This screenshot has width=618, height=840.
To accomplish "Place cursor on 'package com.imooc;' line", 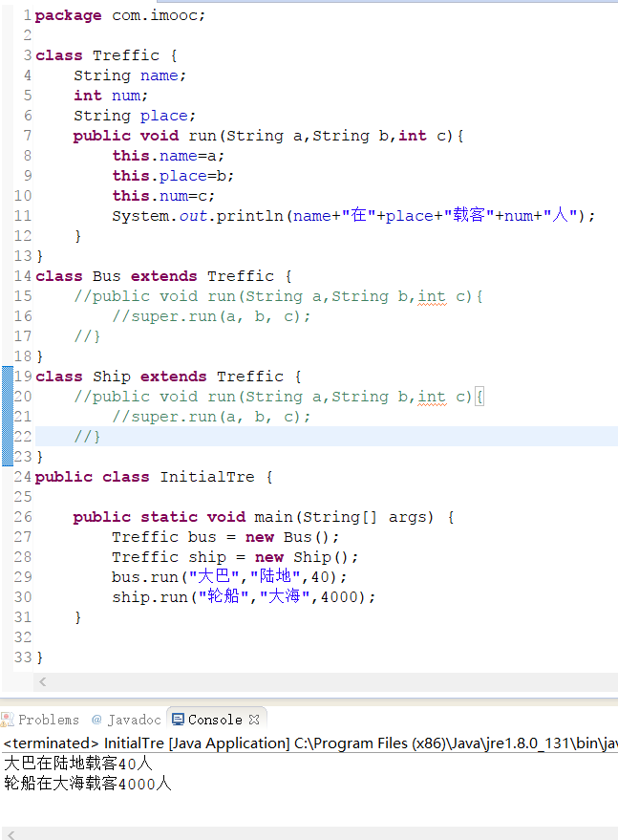I will tap(120, 15).
